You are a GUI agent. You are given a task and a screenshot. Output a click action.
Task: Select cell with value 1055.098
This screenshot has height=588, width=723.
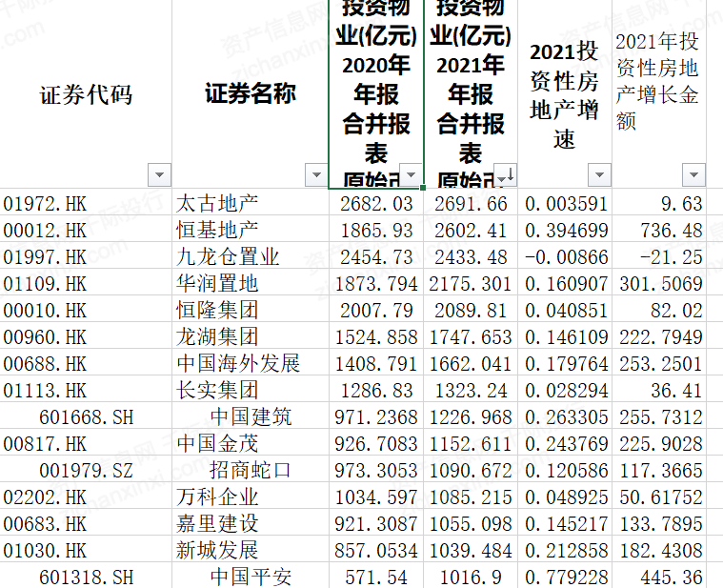[471, 523]
